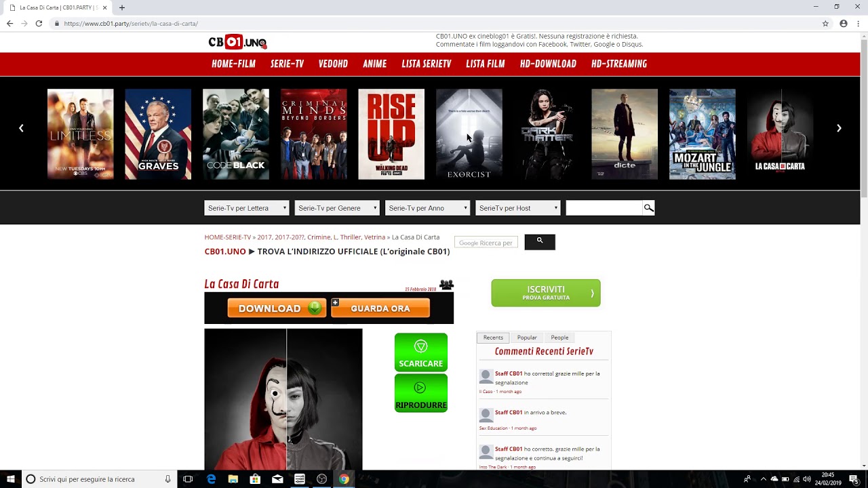Open the Graves poster thumbnail
Screen dimensions: 868x488
[158, 134]
